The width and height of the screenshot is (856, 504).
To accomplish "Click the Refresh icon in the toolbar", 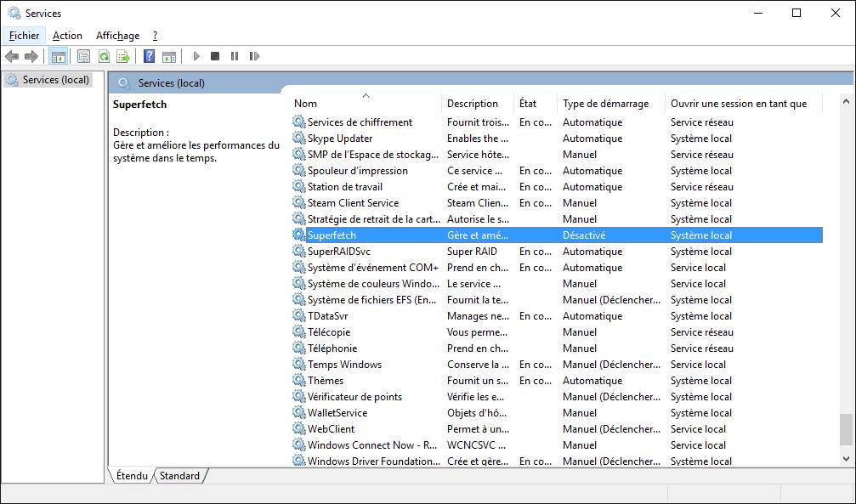I will click(103, 56).
